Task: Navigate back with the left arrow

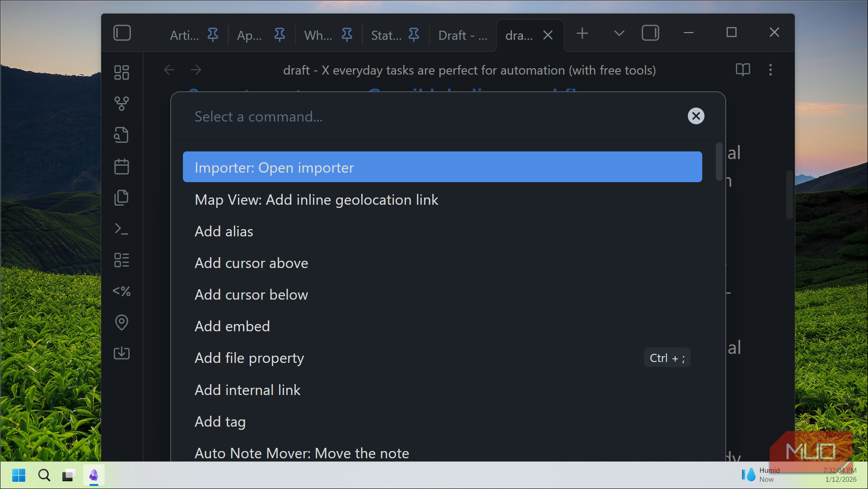Action: click(169, 70)
